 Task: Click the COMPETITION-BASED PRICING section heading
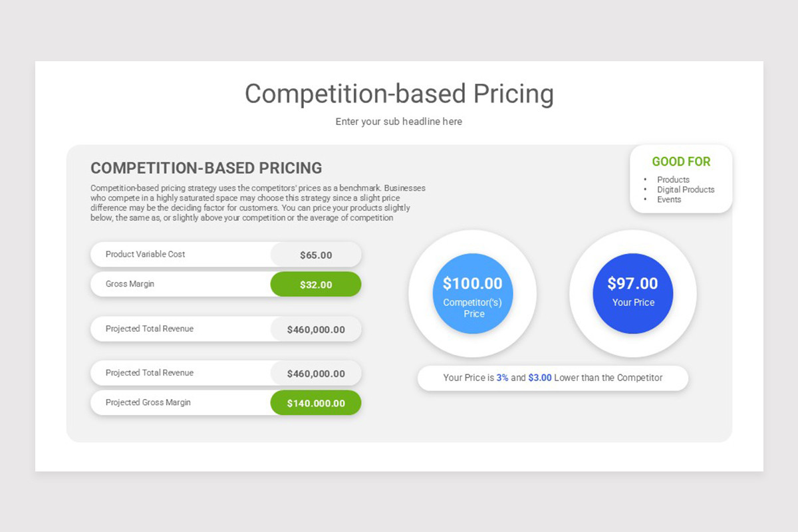[x=206, y=168]
